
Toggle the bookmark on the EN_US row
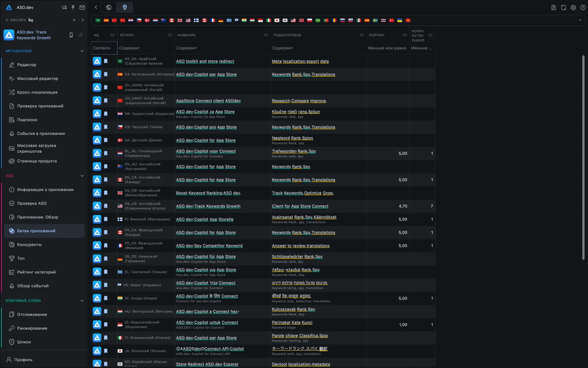pyautogui.click(x=106, y=206)
